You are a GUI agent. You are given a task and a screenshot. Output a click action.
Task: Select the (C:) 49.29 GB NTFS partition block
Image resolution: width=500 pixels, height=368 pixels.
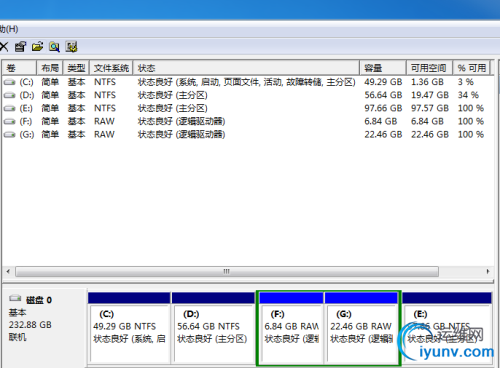129,328
